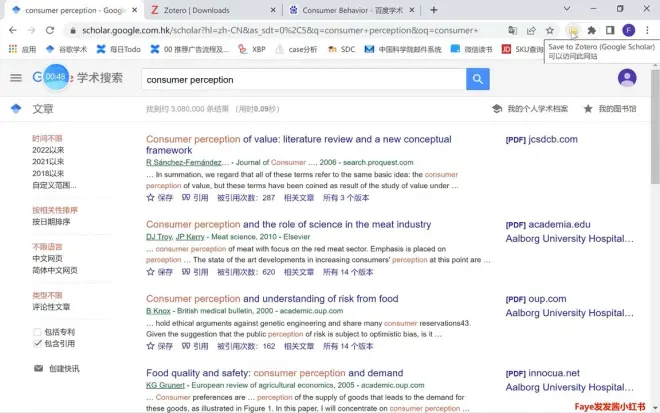Screen dimensions: 660x413
Task: Cite the meat industry article via quote icon
Action: 186,272
